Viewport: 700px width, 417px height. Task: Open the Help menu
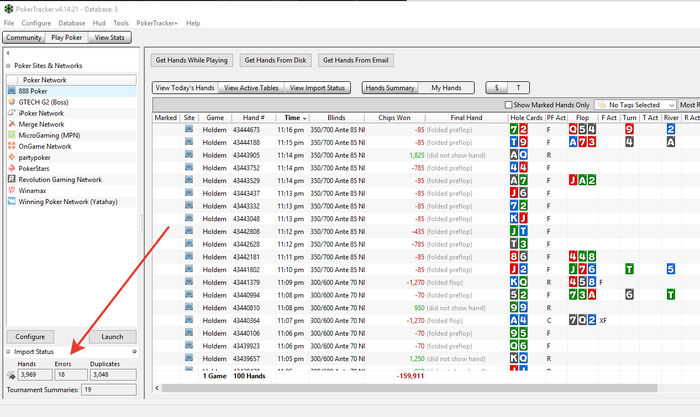tap(193, 23)
